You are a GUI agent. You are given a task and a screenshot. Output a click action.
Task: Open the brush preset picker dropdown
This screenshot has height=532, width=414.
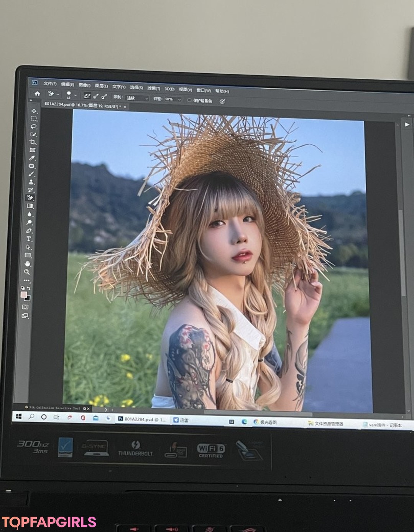point(75,95)
